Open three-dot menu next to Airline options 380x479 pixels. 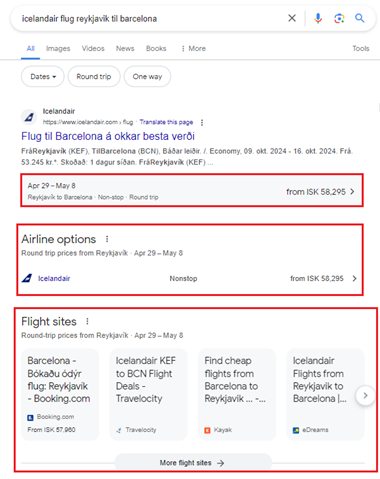pos(107,239)
